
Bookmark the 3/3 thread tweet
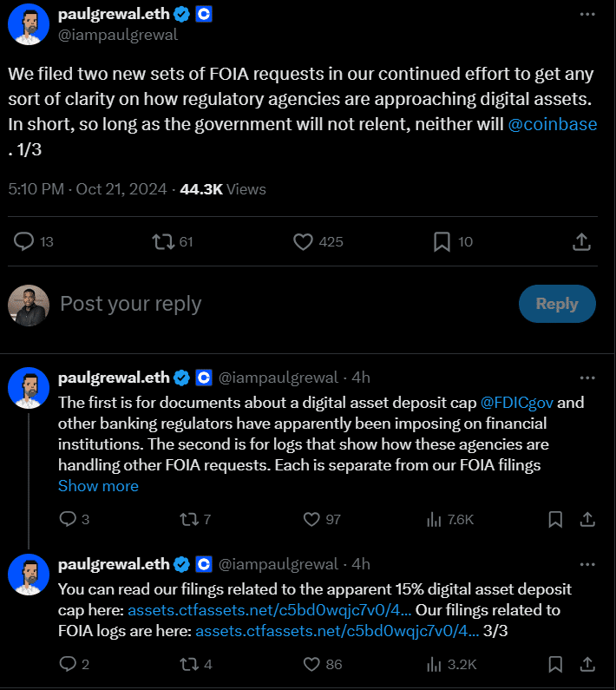point(555,665)
